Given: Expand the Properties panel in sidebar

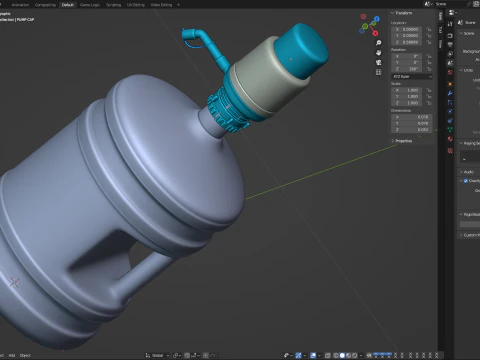Looking at the screenshot, I should click(402, 141).
